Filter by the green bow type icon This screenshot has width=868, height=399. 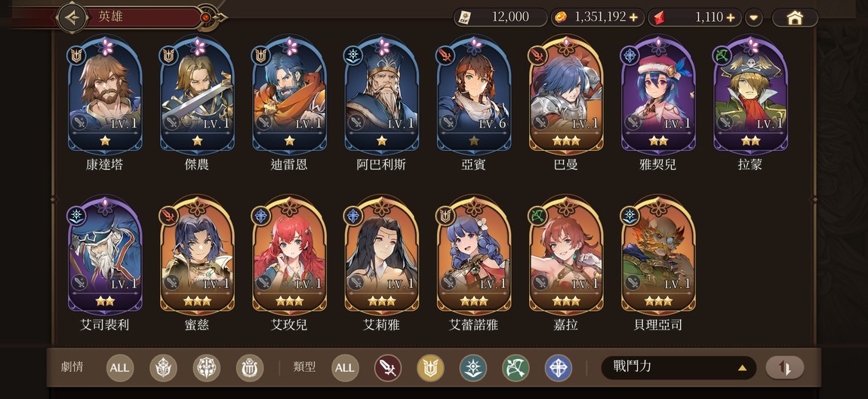[516, 368]
